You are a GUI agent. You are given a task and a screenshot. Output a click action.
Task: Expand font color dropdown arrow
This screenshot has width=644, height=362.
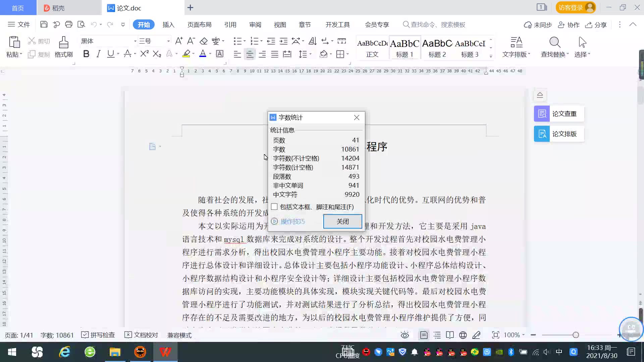210,54
